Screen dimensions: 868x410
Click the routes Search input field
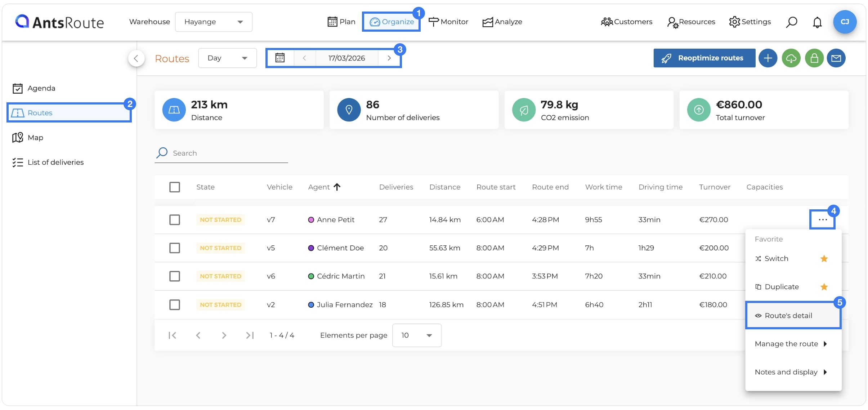(x=222, y=153)
